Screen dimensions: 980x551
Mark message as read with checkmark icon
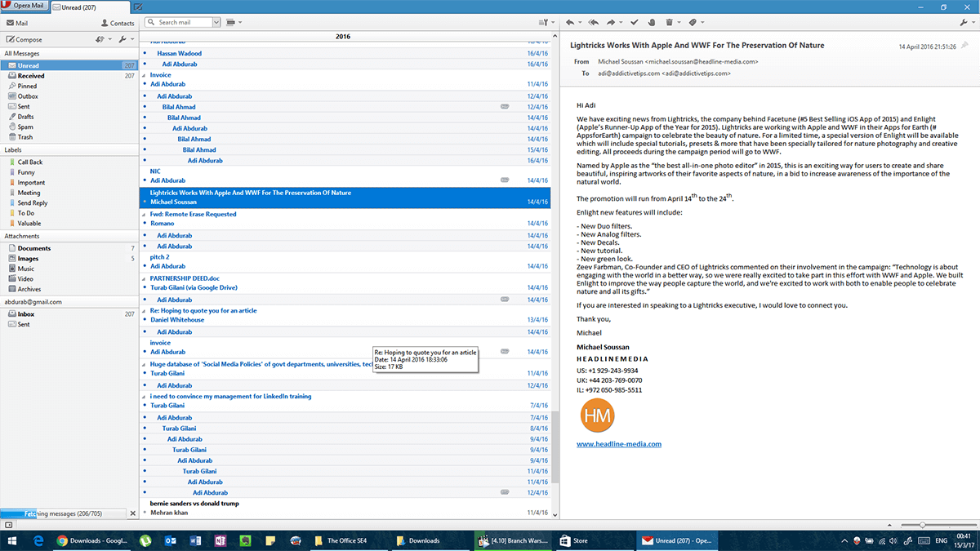pyautogui.click(x=635, y=23)
